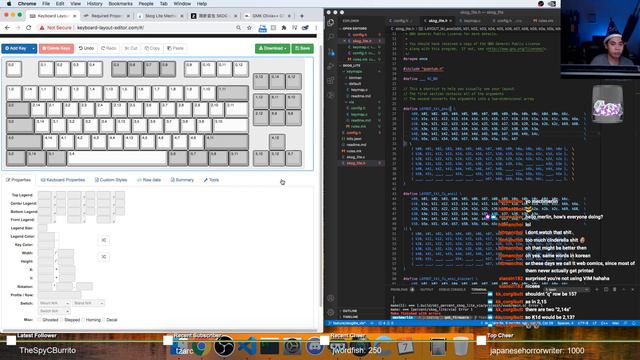
Task: Open the Summary tab
Action: click(182, 180)
